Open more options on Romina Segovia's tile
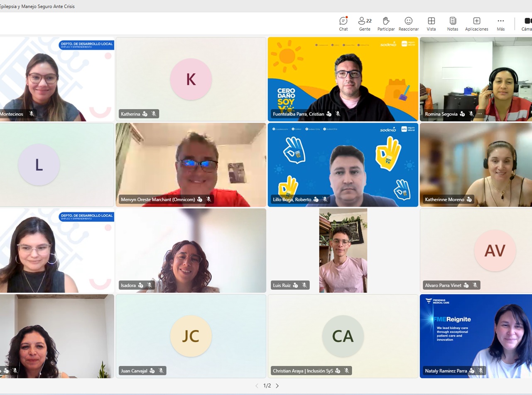Screen dimensions: 532x395 (480, 114)
